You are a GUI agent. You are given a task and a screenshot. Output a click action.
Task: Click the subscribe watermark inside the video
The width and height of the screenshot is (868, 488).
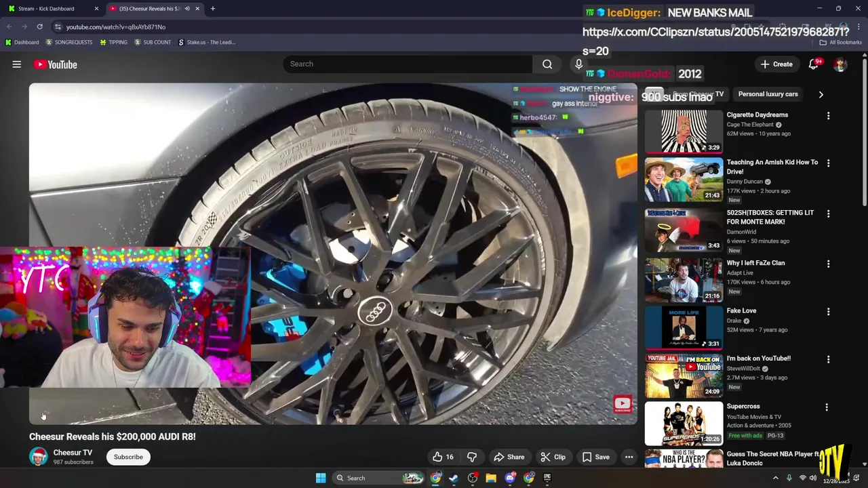click(x=623, y=405)
